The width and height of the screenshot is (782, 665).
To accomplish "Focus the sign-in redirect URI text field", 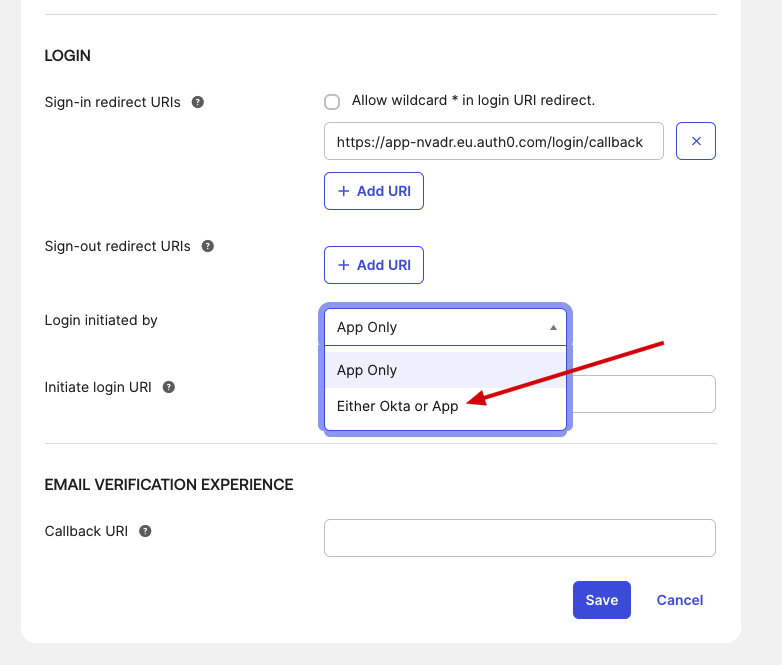I will [493, 142].
